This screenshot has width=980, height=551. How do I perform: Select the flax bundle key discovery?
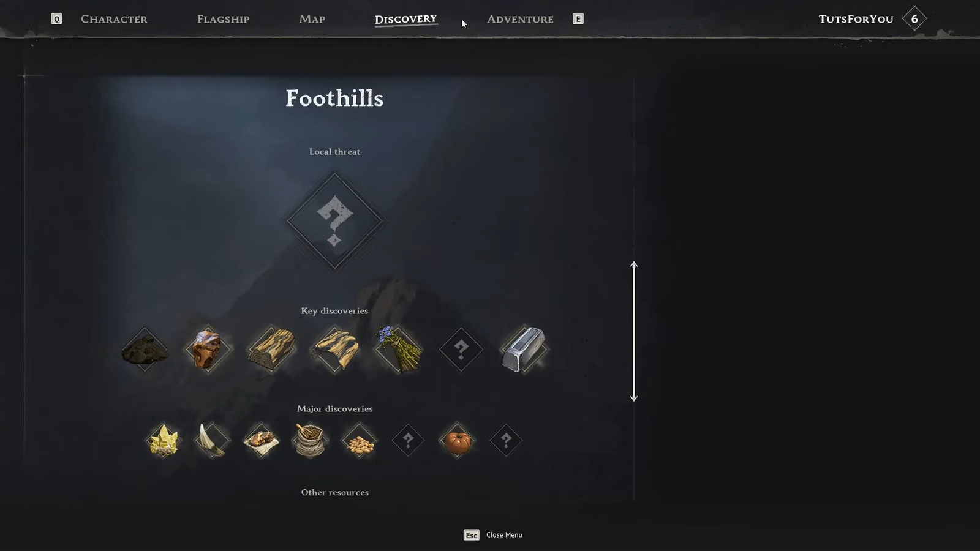point(398,350)
